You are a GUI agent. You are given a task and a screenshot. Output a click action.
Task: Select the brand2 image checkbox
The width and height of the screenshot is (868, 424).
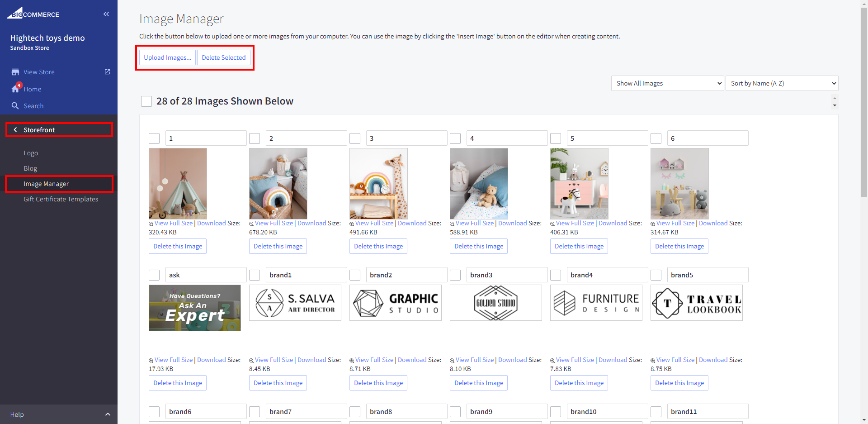click(x=355, y=275)
